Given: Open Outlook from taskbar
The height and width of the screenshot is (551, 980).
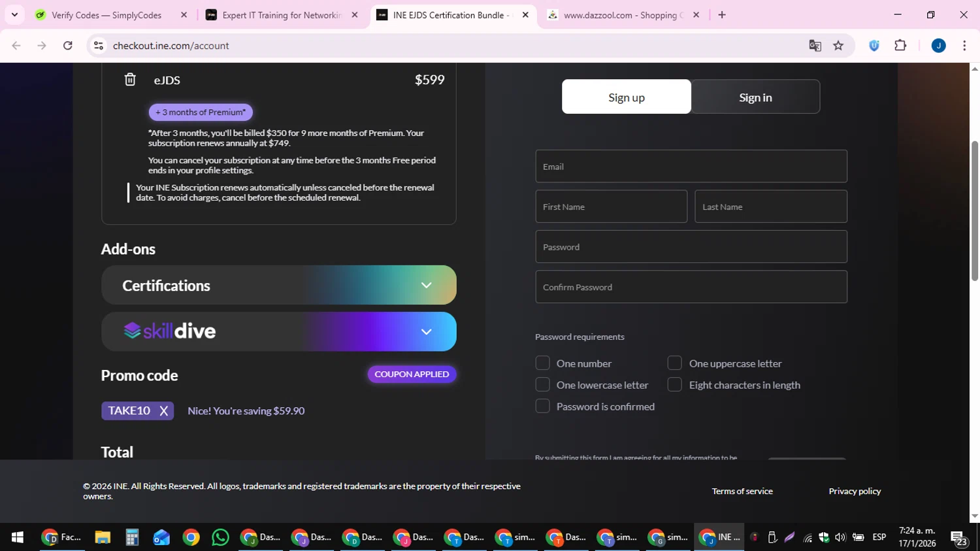Looking at the screenshot, I should pyautogui.click(x=161, y=537).
